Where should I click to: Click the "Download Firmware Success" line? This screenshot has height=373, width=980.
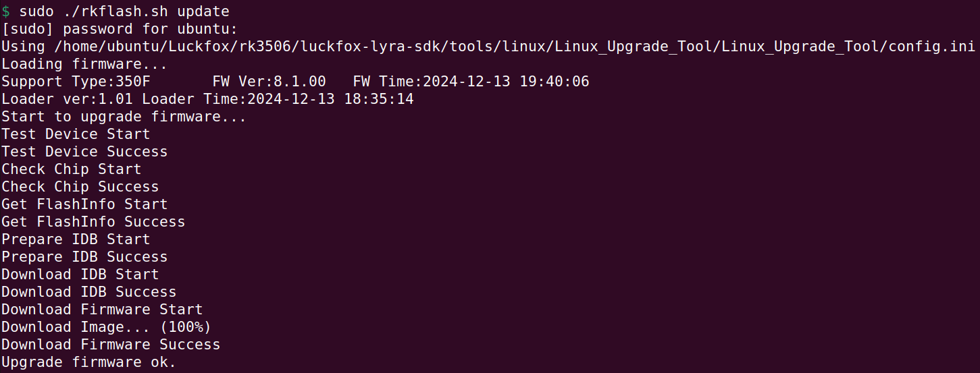[111, 345]
